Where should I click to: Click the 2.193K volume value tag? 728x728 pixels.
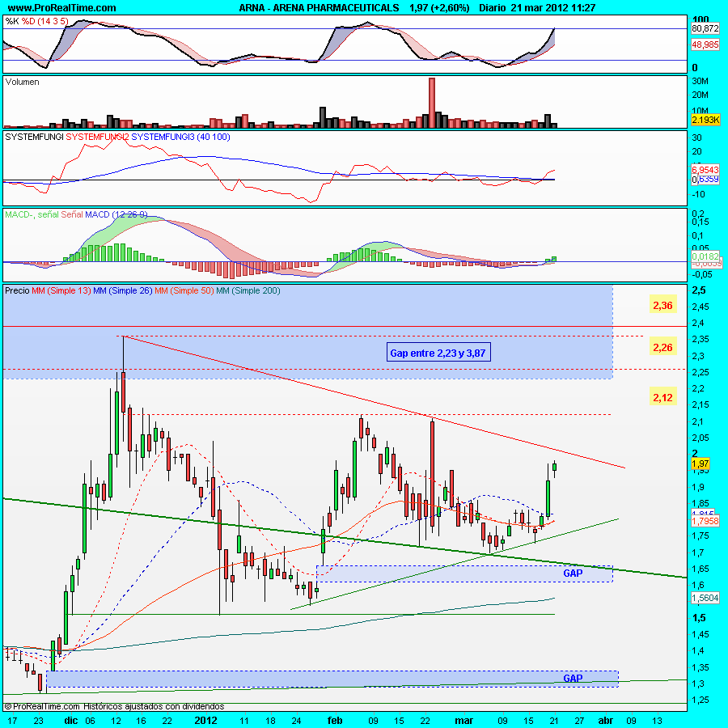[x=705, y=120]
